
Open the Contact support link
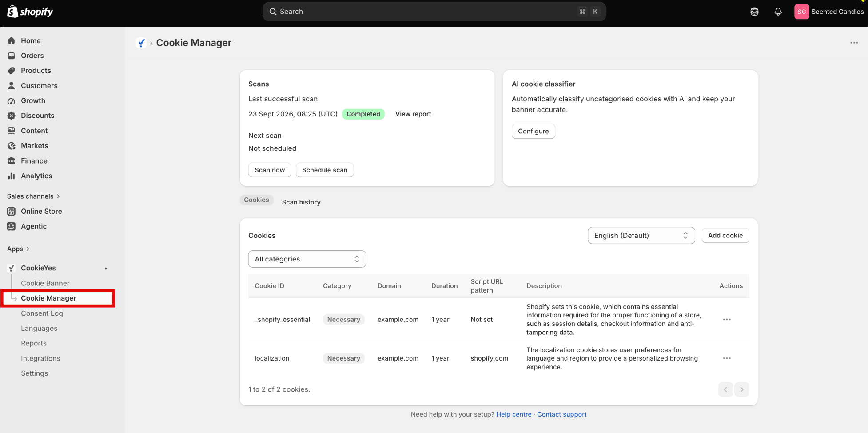tap(562, 414)
